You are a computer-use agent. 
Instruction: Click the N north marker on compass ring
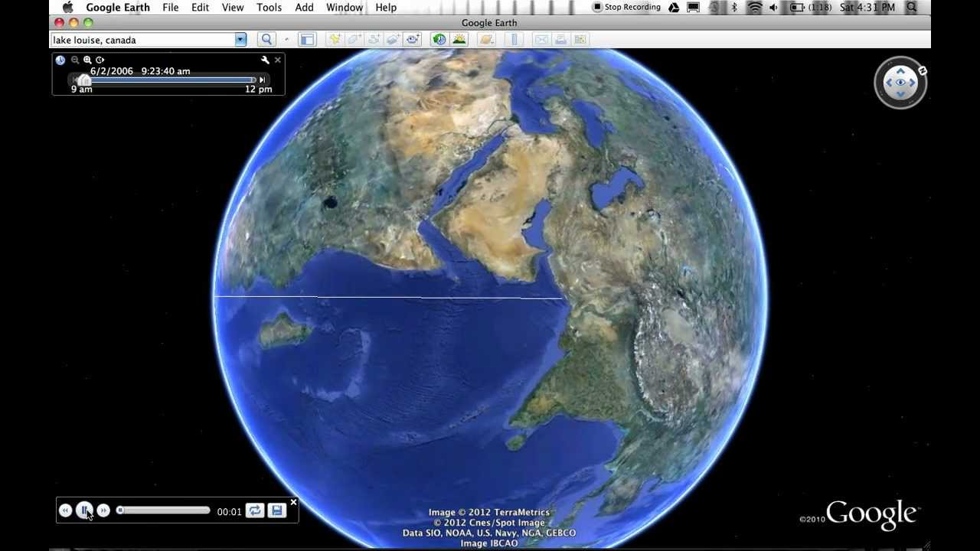[x=923, y=71]
